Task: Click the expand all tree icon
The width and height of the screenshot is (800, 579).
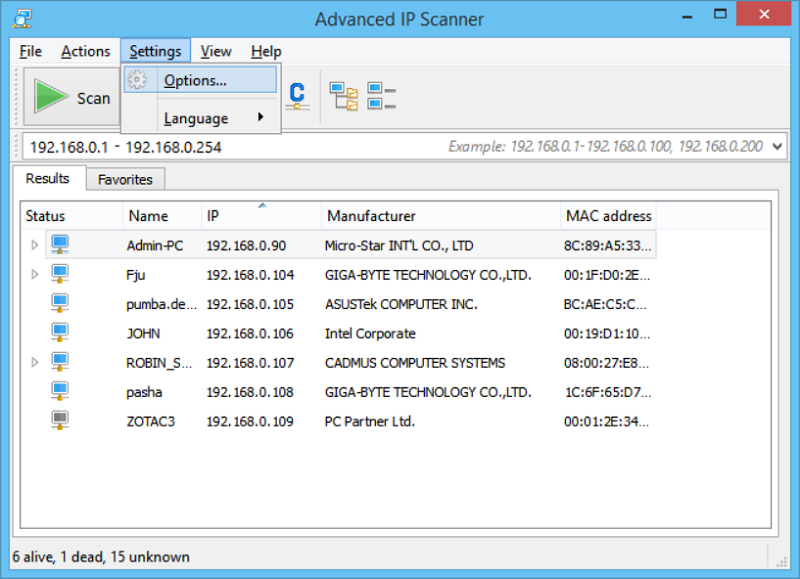Action: pos(344,96)
